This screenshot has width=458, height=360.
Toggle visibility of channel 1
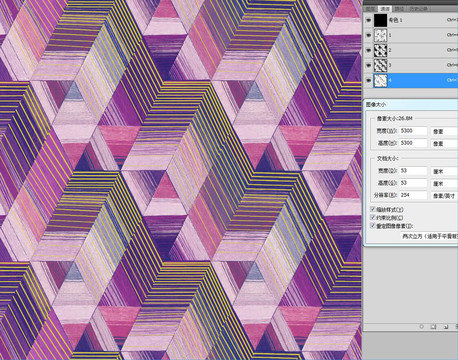(368, 35)
